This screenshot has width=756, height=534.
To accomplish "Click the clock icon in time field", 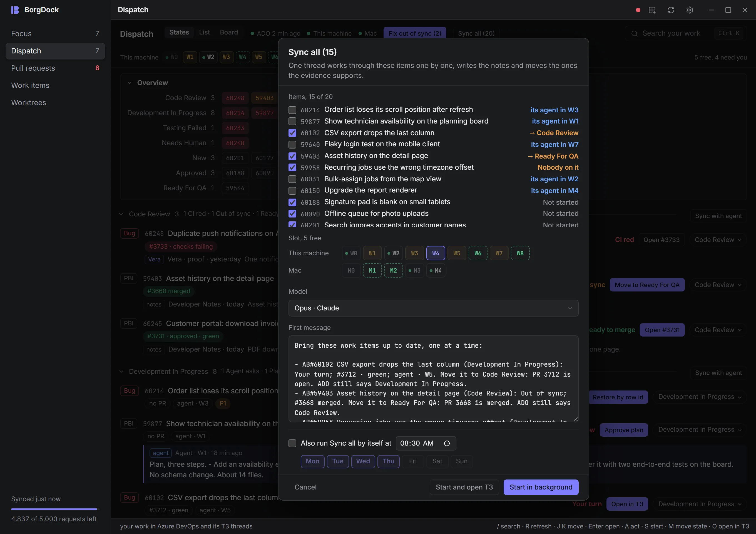I will click(x=446, y=443).
